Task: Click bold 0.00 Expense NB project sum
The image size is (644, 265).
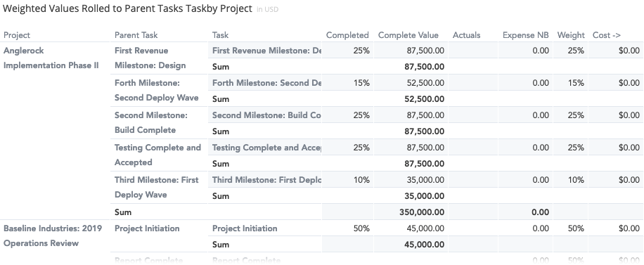Action: click(540, 212)
